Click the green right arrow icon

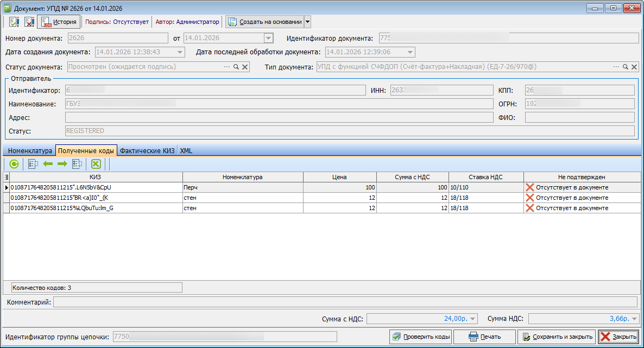(x=62, y=164)
